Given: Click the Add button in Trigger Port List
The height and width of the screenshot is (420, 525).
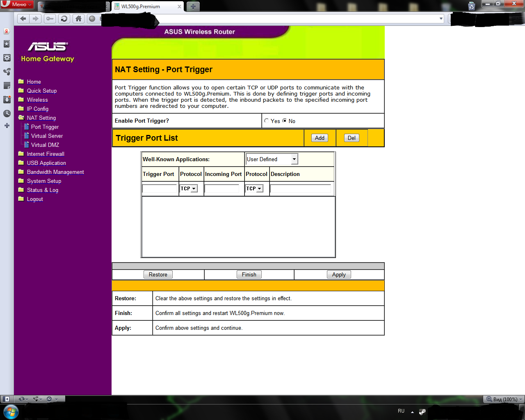Looking at the screenshot, I should click(x=320, y=138).
